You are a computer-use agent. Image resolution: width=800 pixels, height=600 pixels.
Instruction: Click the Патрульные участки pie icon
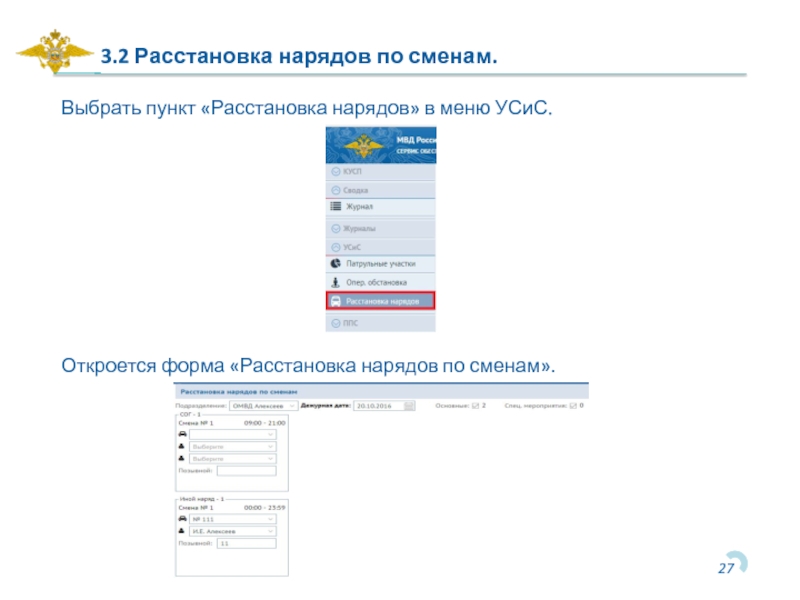pos(336,263)
